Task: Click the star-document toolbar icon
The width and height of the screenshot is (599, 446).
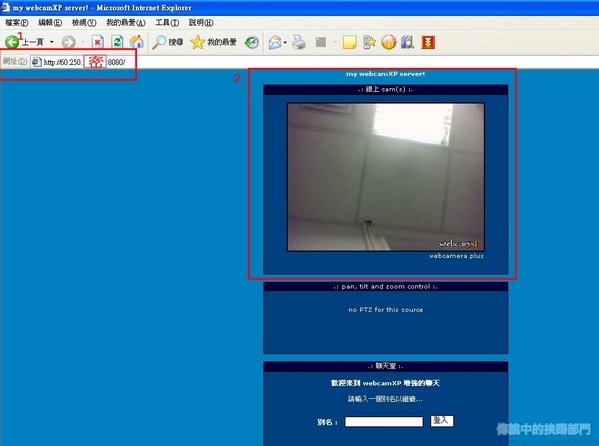Action: pyautogui.click(x=369, y=42)
